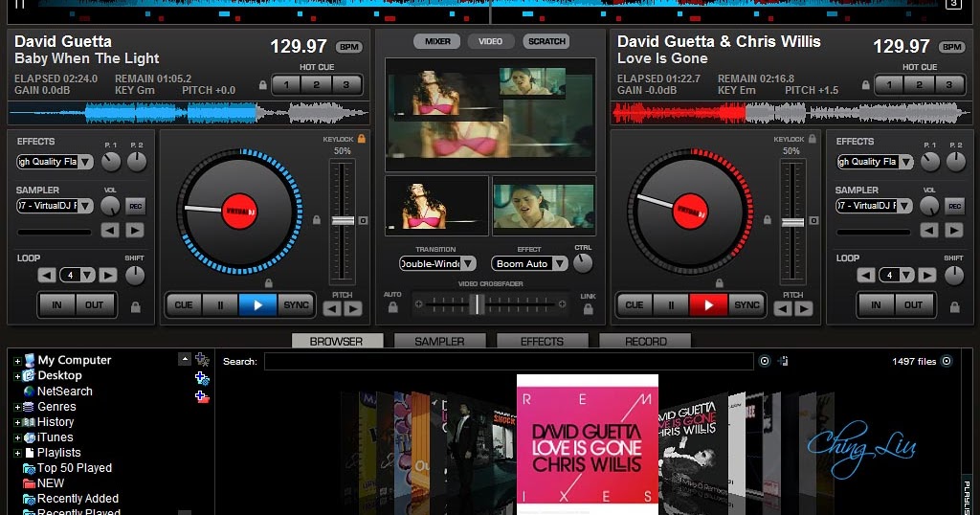Image resolution: width=980 pixels, height=515 pixels.
Task: Open the History folder
Action: [x=55, y=422]
